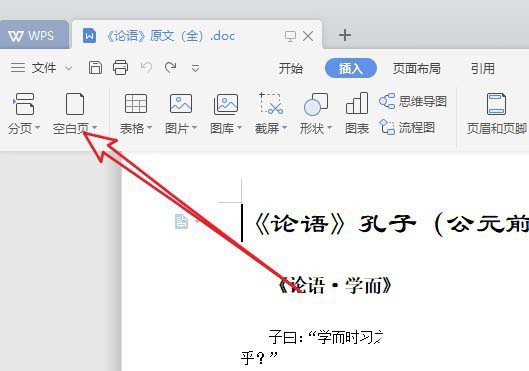Click the 形状 shapes icon
Screen dimensions: 529x371
pyautogui.click(x=316, y=104)
